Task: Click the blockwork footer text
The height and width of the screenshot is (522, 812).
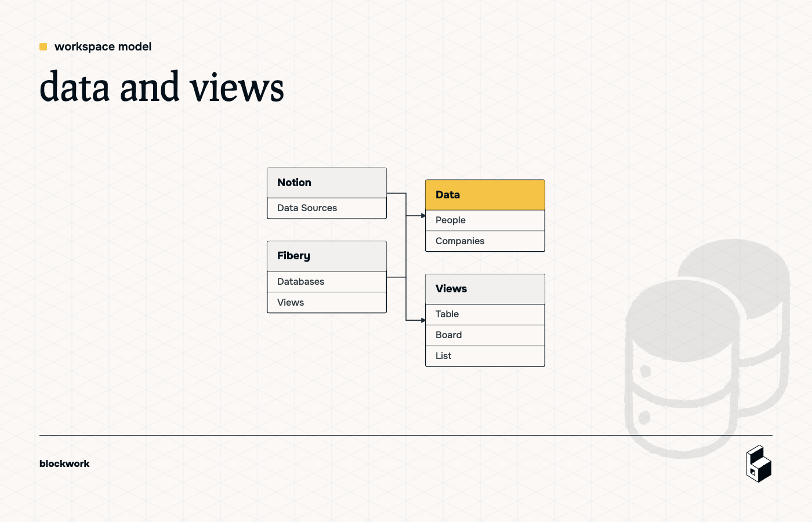Action: click(x=64, y=463)
